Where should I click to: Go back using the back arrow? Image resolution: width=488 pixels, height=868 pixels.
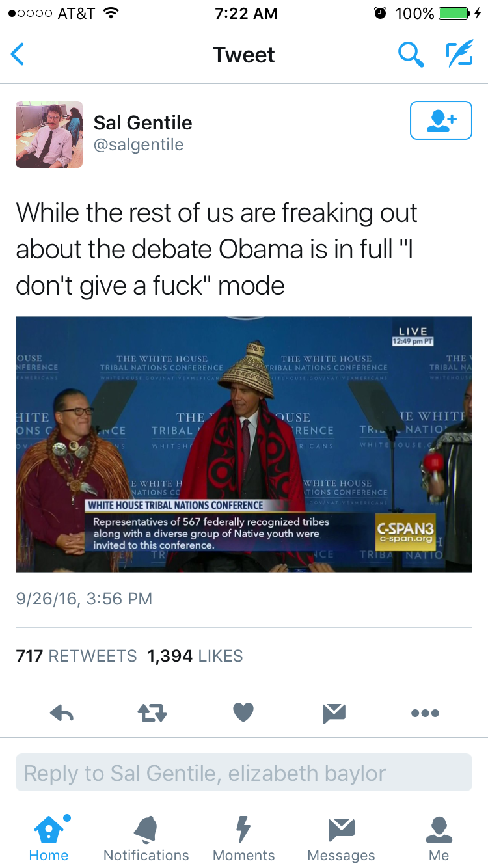[18, 55]
